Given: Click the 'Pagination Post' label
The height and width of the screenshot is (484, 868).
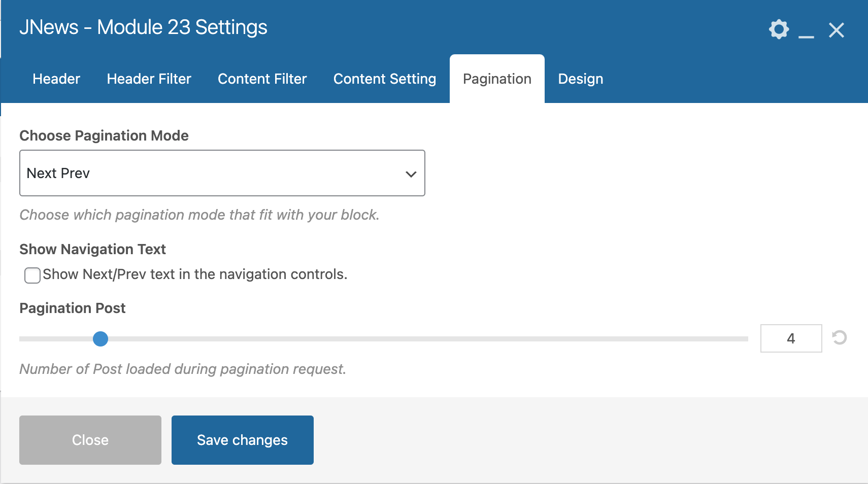Looking at the screenshot, I should (x=72, y=308).
